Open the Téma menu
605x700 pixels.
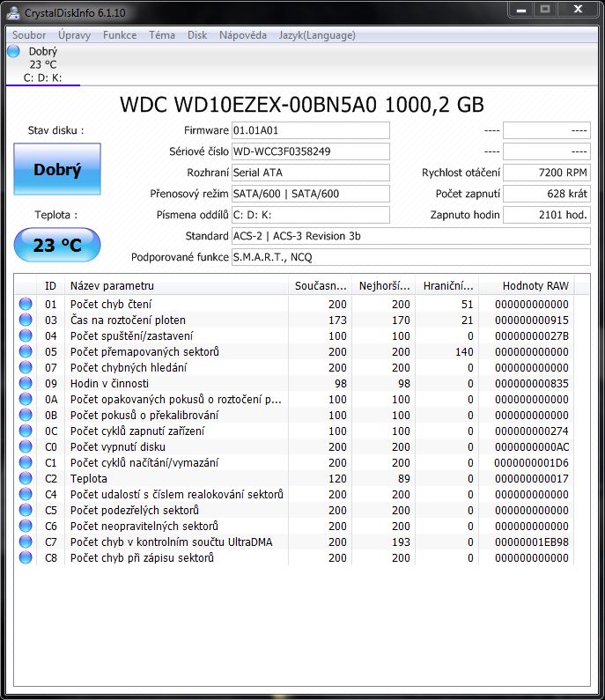162,35
